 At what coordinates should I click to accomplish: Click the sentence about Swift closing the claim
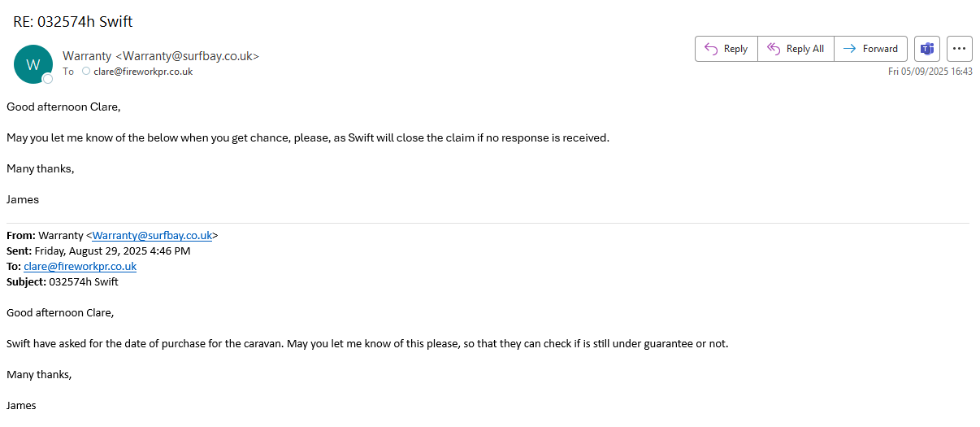[x=307, y=137]
